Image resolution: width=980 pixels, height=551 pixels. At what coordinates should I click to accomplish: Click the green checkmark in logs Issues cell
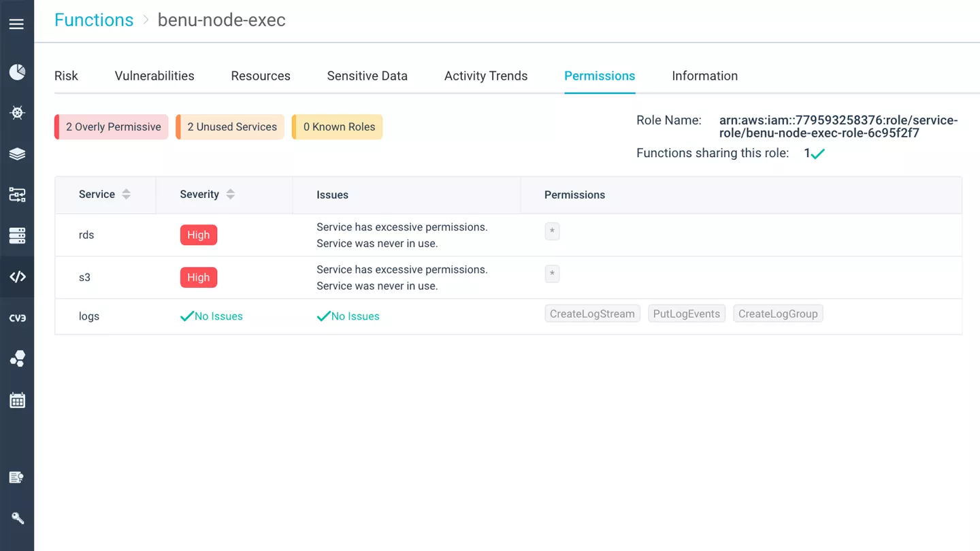click(x=323, y=316)
